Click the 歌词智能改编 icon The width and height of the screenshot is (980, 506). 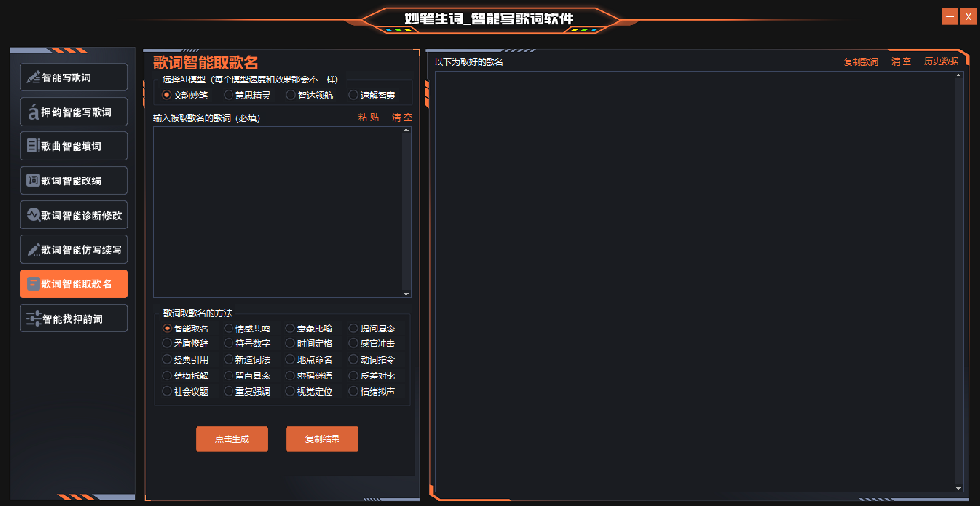(33, 180)
